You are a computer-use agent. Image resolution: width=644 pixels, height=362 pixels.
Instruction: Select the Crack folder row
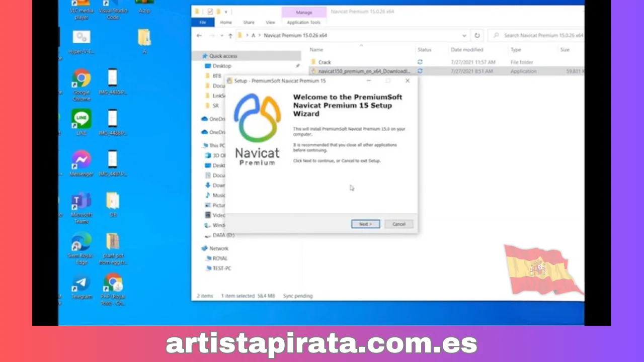[x=445, y=62]
